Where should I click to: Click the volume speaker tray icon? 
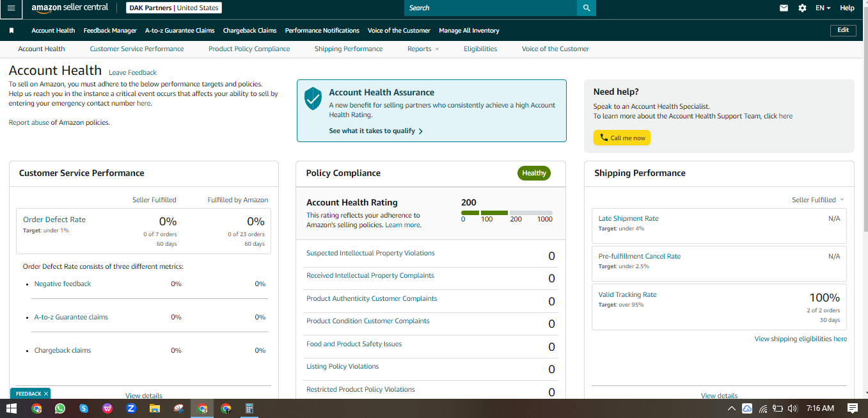point(793,408)
